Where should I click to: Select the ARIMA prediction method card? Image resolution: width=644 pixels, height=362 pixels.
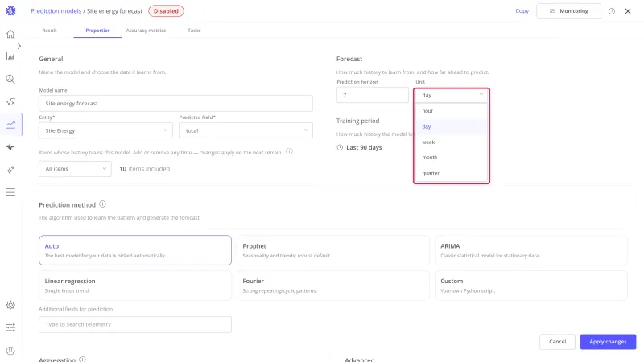tap(531, 250)
